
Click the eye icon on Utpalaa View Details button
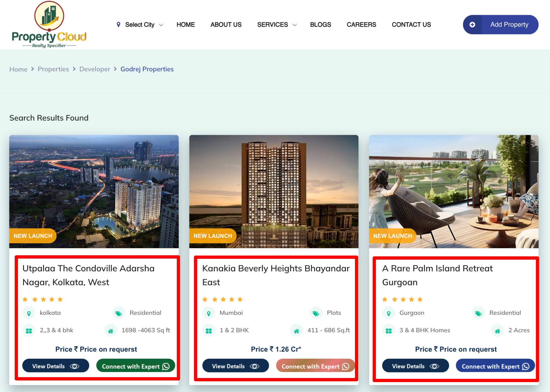pyautogui.click(x=74, y=366)
